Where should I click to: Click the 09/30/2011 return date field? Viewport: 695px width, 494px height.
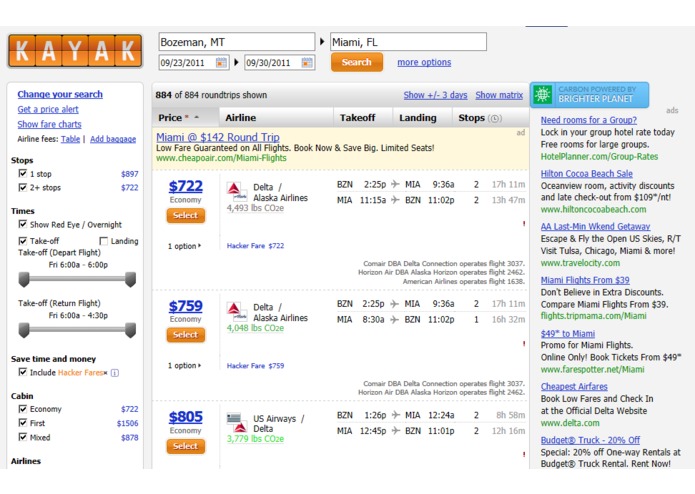(x=279, y=62)
